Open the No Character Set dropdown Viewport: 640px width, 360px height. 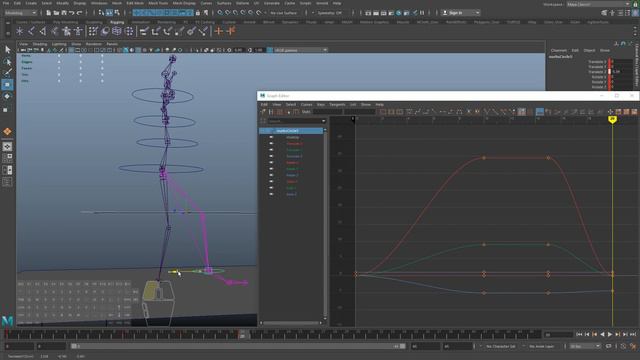pos(500,346)
